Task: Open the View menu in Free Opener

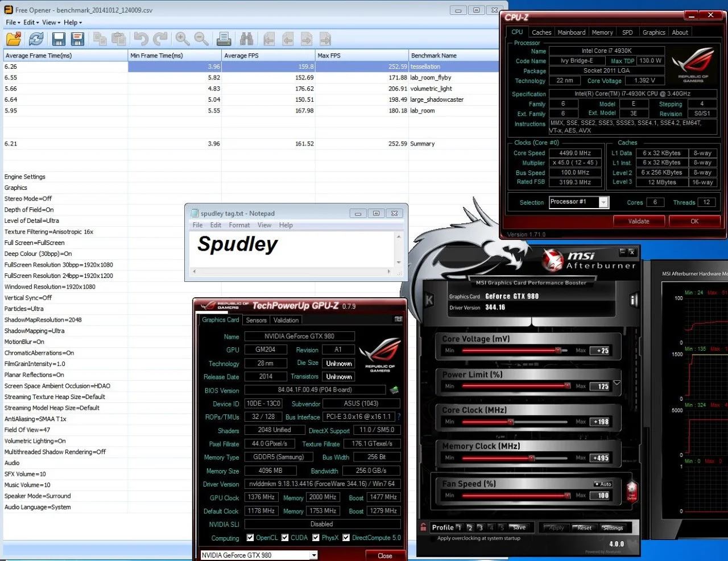Action: (x=51, y=23)
